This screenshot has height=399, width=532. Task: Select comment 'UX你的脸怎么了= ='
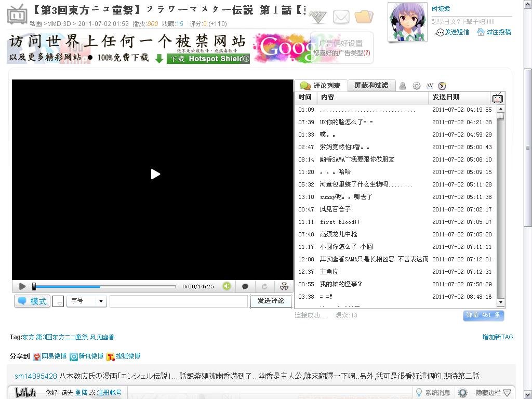(x=395, y=122)
